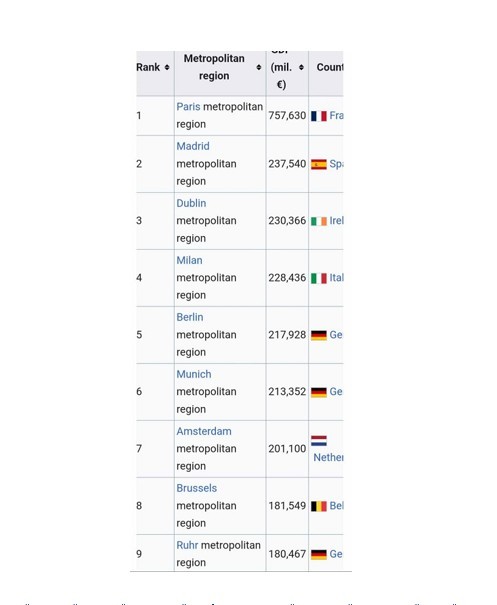Click the German flag in Berlin row
497x605 pixels.
click(319, 335)
